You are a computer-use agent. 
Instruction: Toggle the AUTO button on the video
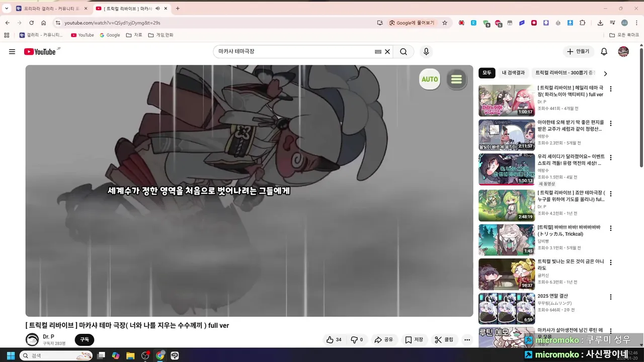coord(430,79)
